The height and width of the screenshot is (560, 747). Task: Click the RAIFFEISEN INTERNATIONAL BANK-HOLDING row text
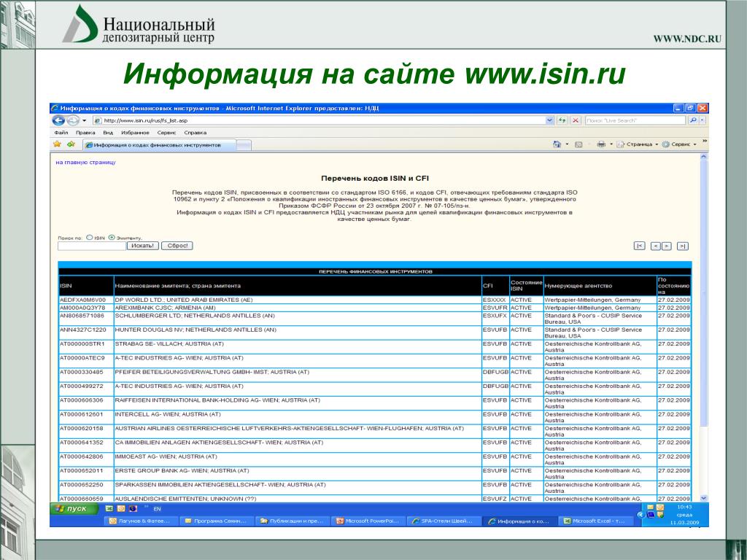tap(217, 400)
